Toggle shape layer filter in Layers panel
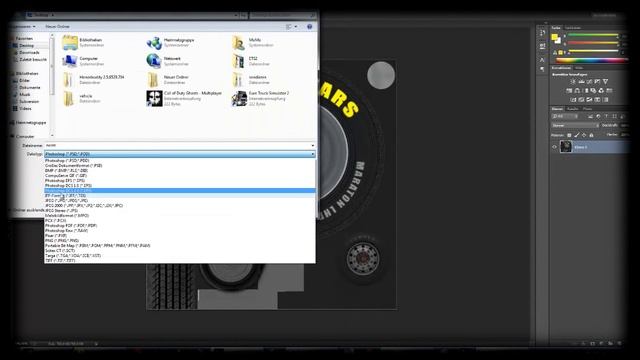 click(614, 117)
